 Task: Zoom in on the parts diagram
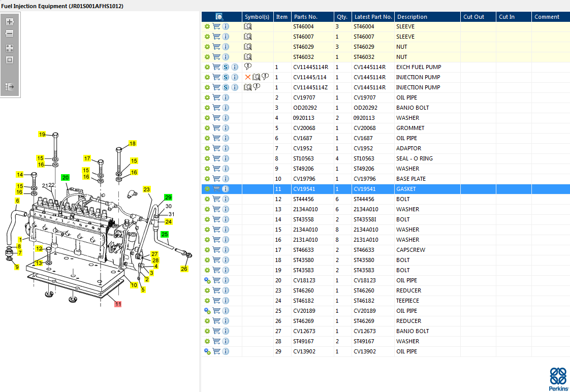pos(10,22)
